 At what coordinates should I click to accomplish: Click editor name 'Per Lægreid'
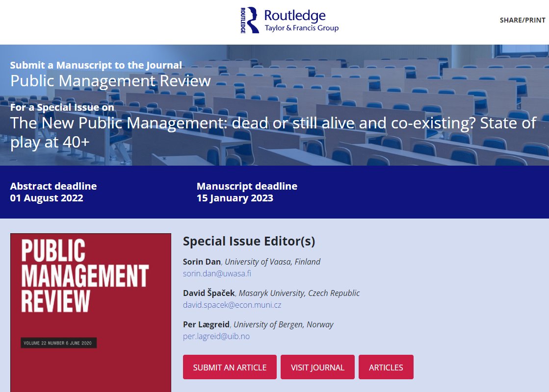(x=206, y=324)
